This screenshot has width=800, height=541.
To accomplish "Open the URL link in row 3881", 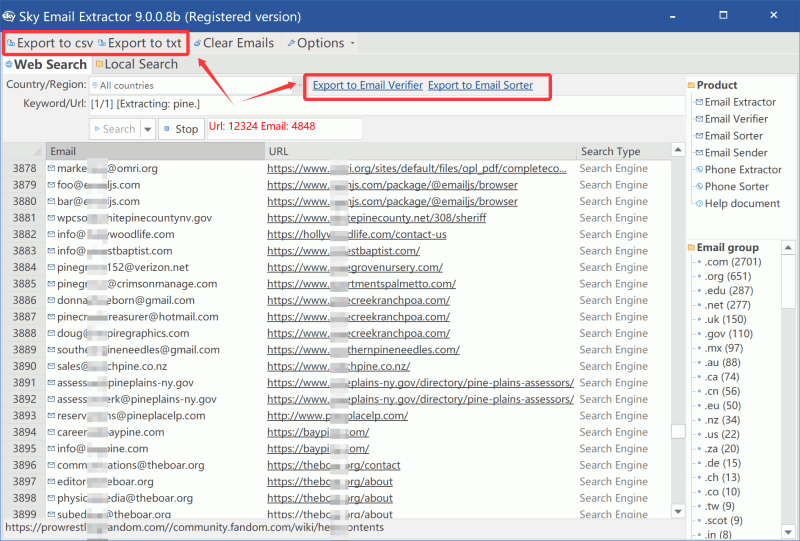I will tap(377, 218).
